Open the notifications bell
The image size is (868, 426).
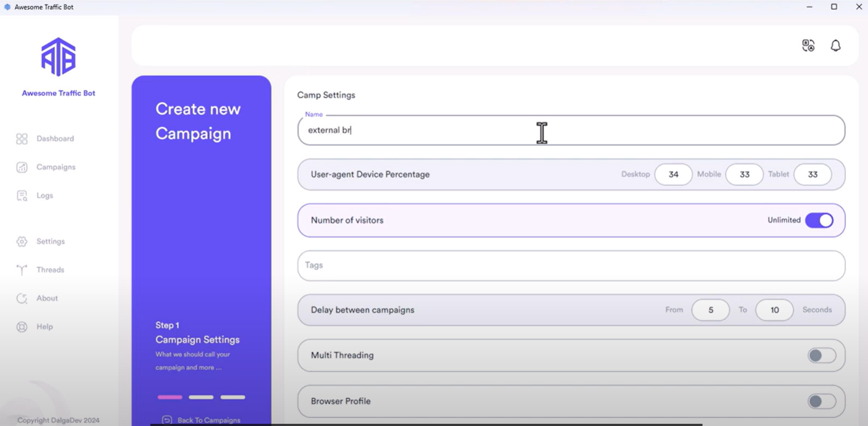point(835,45)
